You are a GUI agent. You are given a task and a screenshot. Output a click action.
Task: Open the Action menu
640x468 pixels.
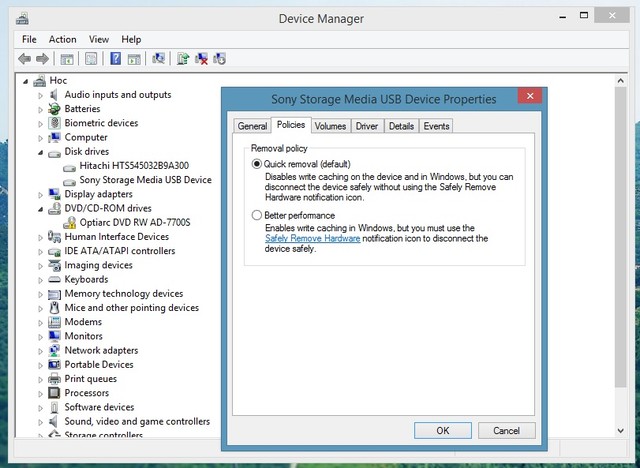(62, 40)
